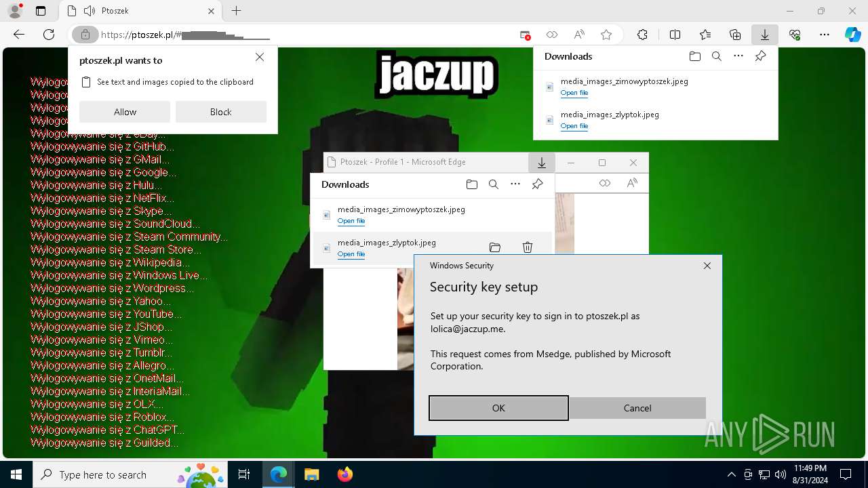
Task: Open more options in main Downloads panel
Action: [x=738, y=56]
